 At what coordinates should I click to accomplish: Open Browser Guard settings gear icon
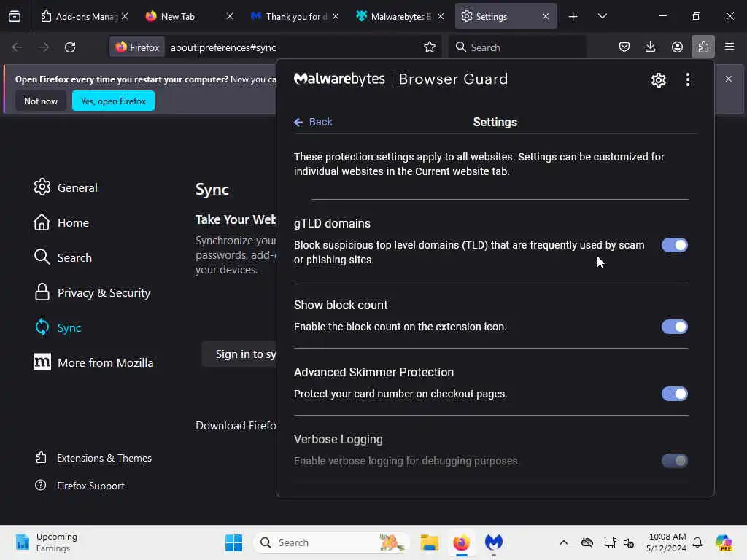[x=659, y=80]
